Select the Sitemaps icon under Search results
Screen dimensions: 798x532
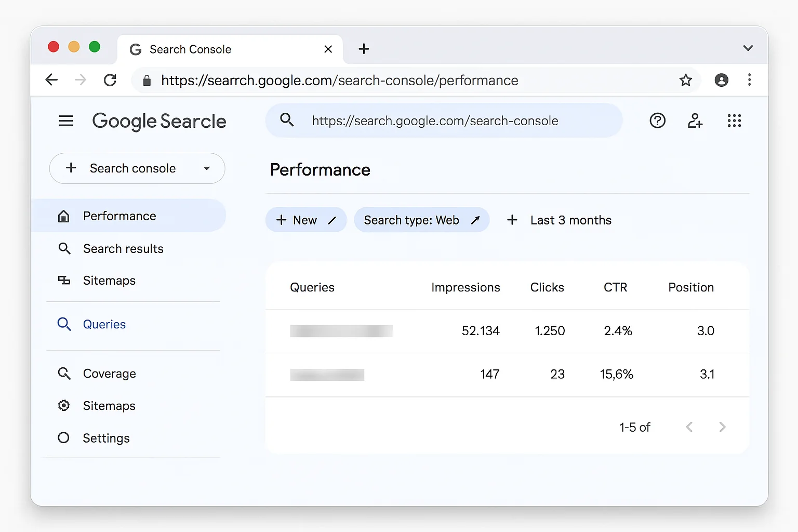(63, 280)
